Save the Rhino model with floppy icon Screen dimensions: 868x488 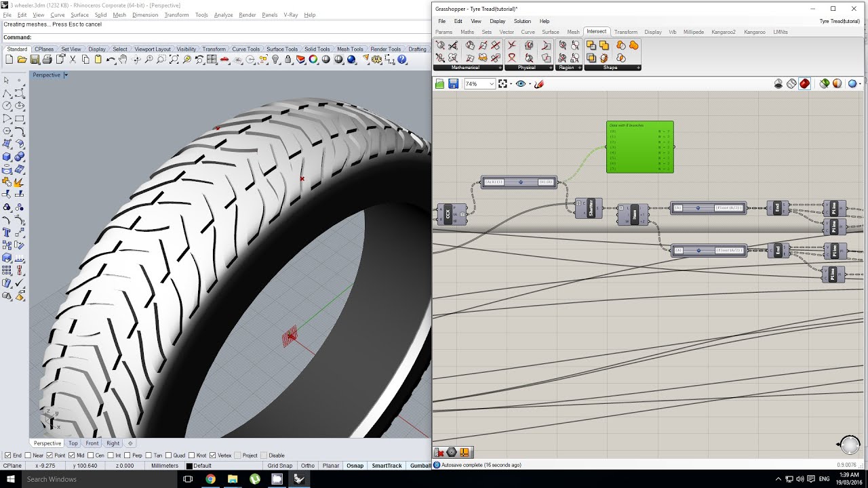pyautogui.click(x=34, y=60)
